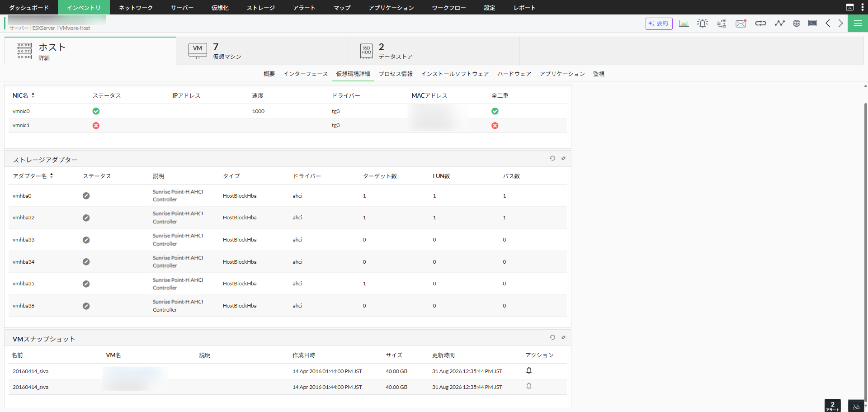The image size is (868, 412).
Task: Click the vmhba32 adapter row name
Action: pyautogui.click(x=24, y=218)
